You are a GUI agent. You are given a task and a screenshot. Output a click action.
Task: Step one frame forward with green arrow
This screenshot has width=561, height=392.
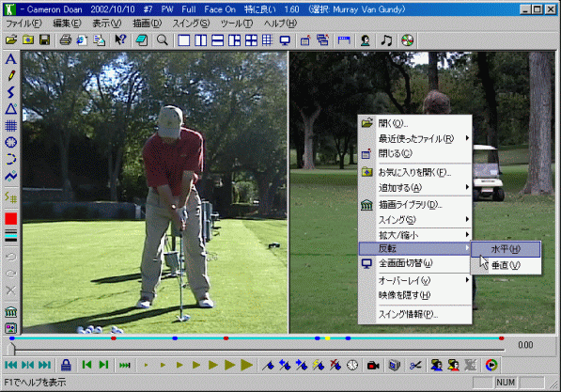103,365
